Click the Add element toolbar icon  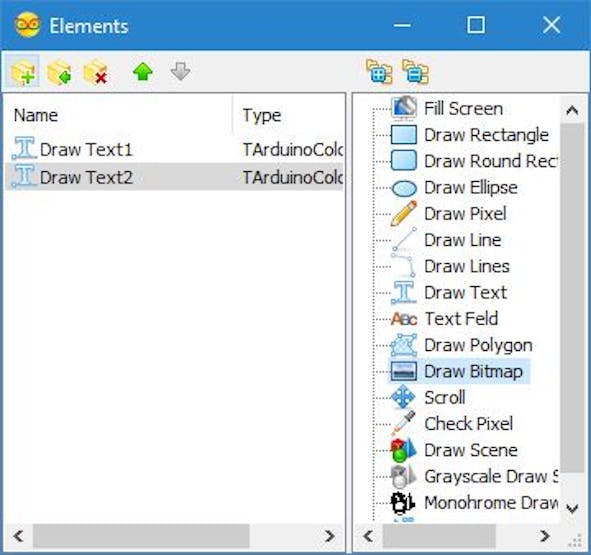coord(23,72)
